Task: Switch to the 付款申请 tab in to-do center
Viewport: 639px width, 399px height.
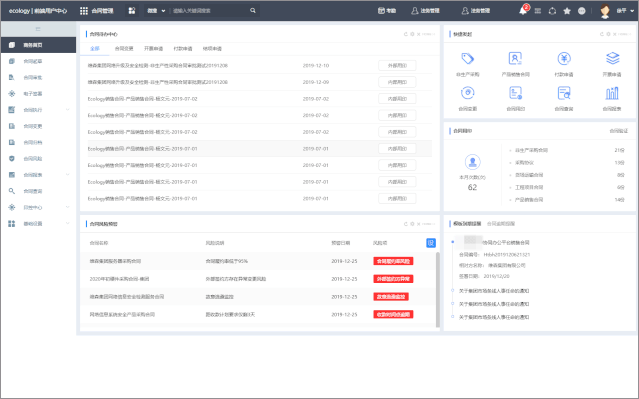Action: tap(183, 48)
